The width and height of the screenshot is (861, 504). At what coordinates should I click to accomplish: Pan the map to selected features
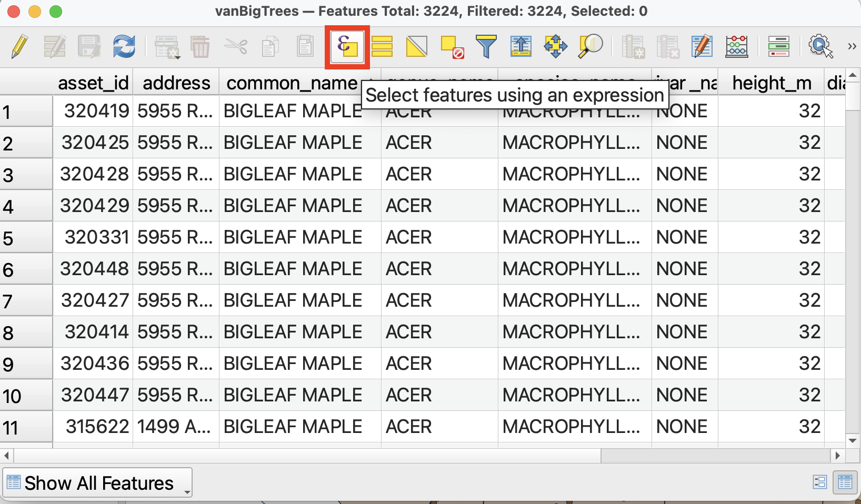(555, 46)
